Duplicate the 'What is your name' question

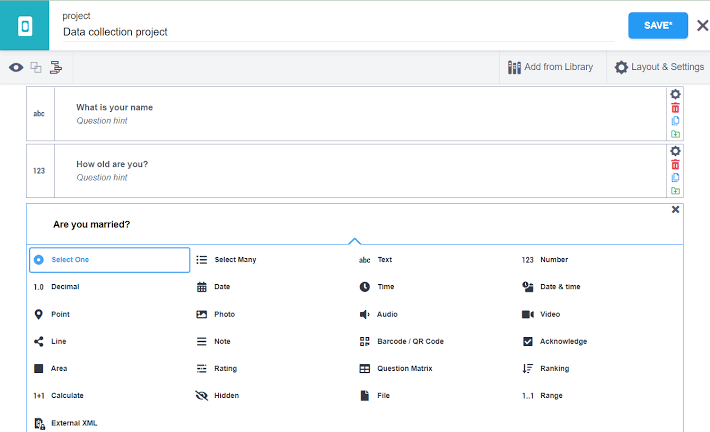tap(675, 120)
